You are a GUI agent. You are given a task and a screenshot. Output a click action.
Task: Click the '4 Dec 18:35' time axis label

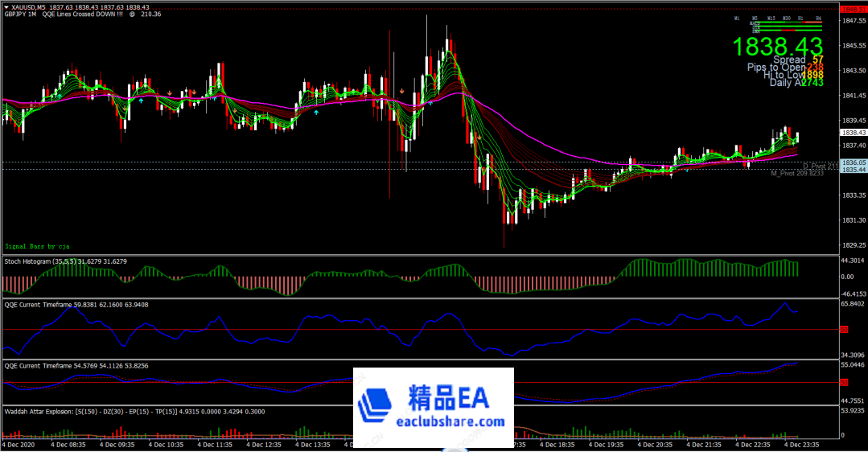(557, 444)
